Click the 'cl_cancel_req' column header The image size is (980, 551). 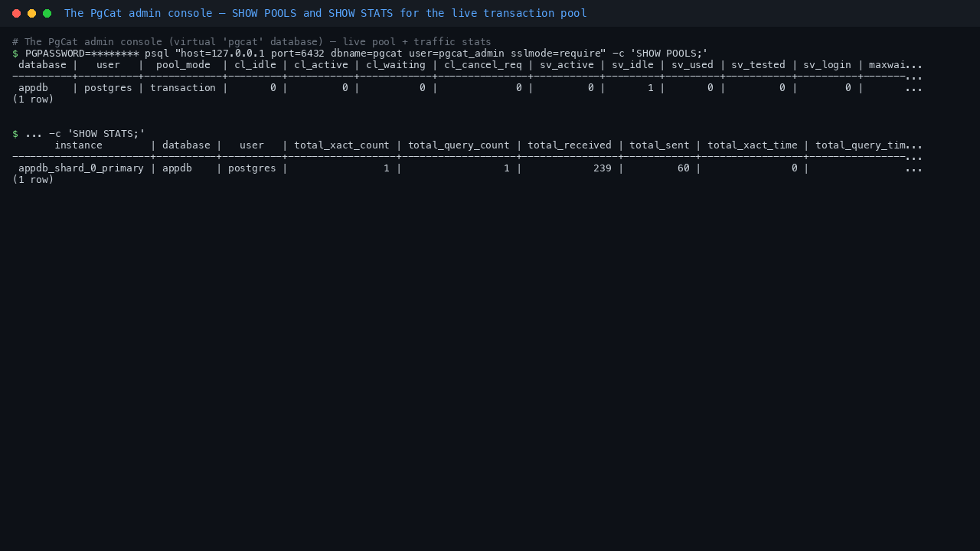coord(483,64)
